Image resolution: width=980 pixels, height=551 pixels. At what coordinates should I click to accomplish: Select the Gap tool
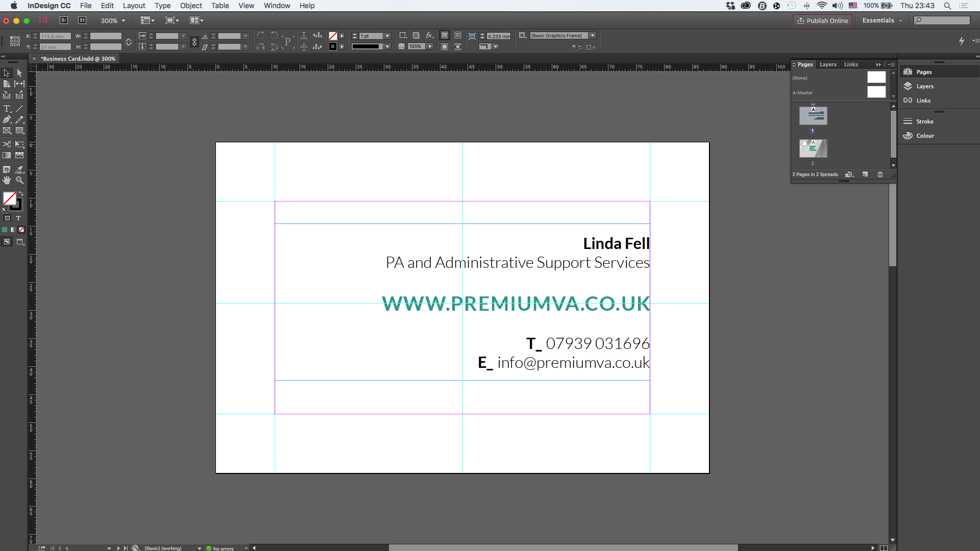[19, 84]
